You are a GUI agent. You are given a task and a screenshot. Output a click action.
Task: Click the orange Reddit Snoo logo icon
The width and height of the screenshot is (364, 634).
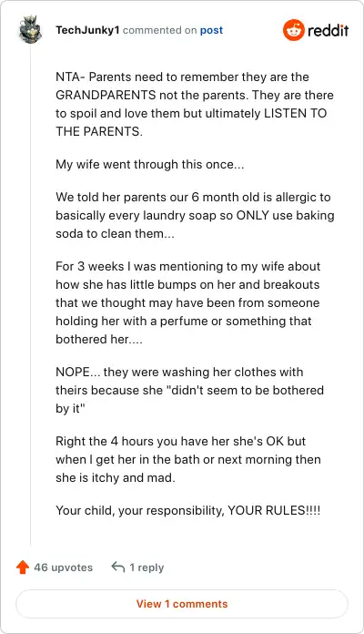293,30
